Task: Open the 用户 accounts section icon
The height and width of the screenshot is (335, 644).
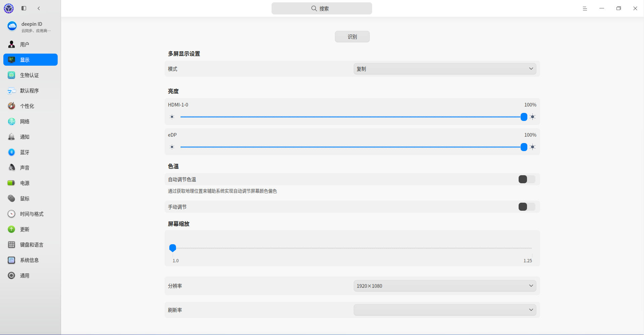Action: [x=12, y=44]
